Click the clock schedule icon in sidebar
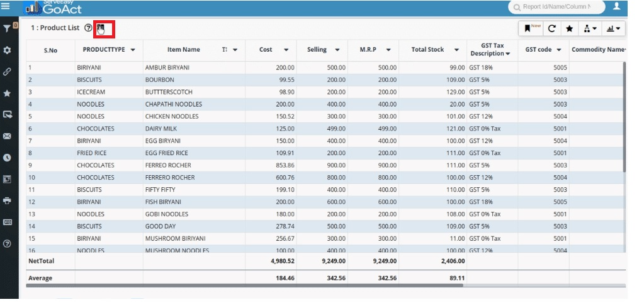 click(x=7, y=158)
